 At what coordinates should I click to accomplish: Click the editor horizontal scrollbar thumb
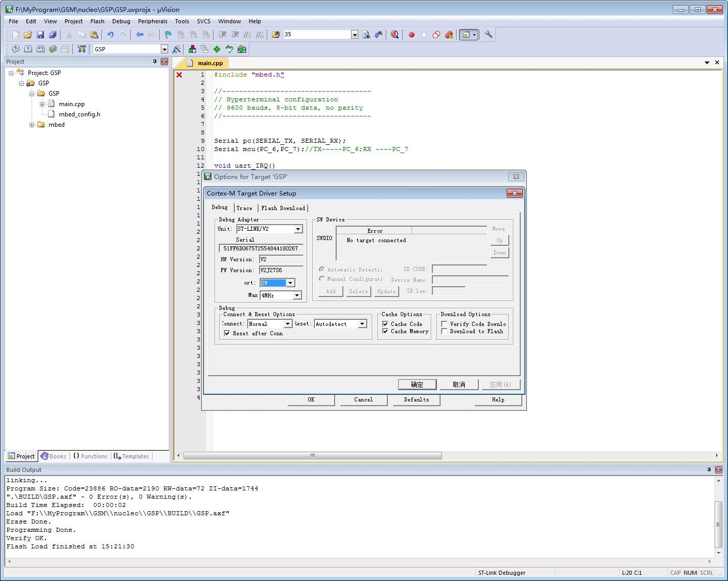coord(313,455)
